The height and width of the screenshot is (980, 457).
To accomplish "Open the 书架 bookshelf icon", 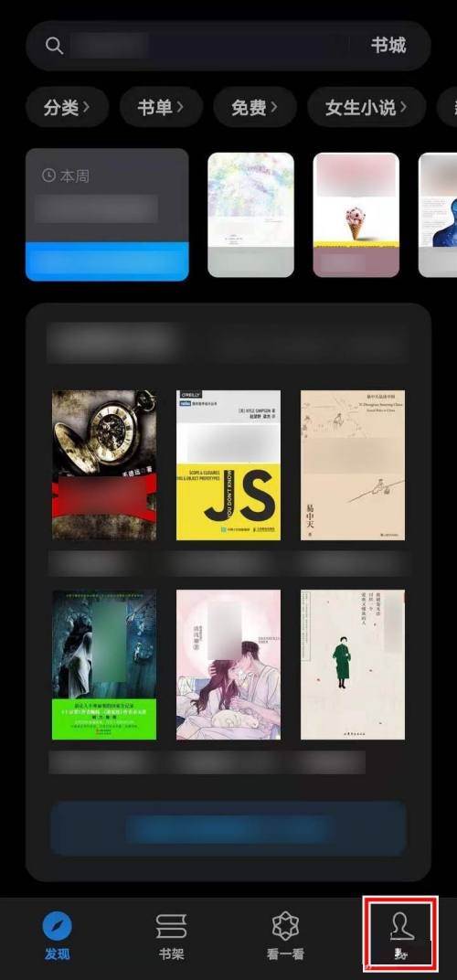I will tap(171, 926).
